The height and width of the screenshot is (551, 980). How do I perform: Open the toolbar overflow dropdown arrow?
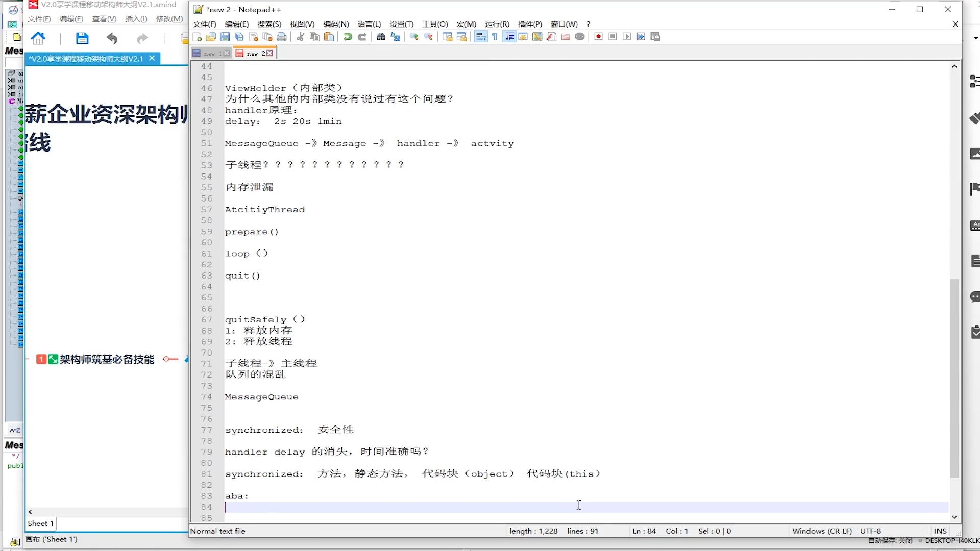coord(976,37)
